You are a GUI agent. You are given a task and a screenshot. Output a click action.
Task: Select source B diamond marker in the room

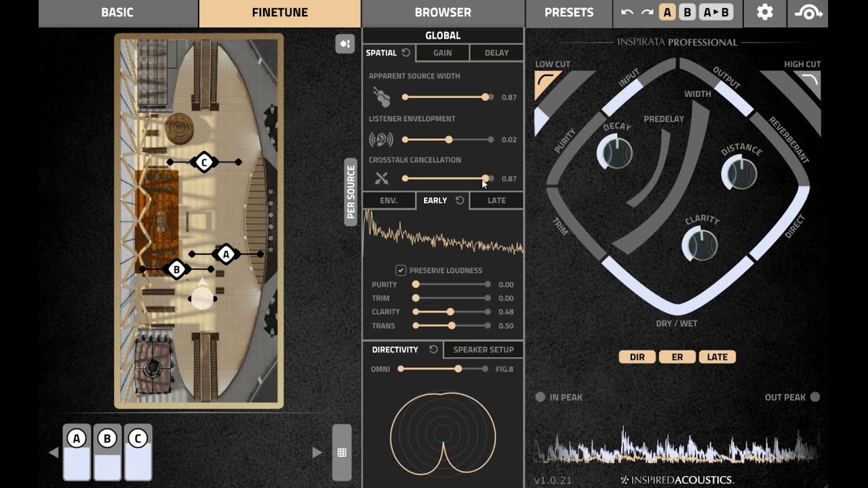click(x=177, y=269)
